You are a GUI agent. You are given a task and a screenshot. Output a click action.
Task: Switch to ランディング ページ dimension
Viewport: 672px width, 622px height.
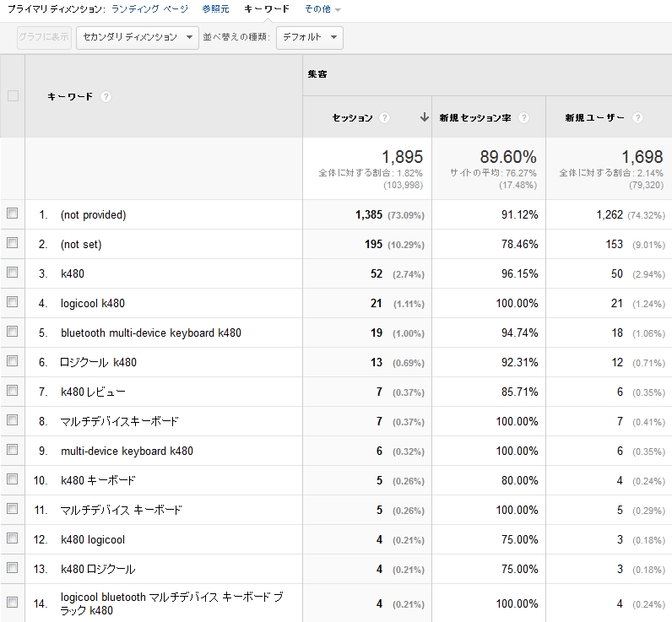(149, 9)
